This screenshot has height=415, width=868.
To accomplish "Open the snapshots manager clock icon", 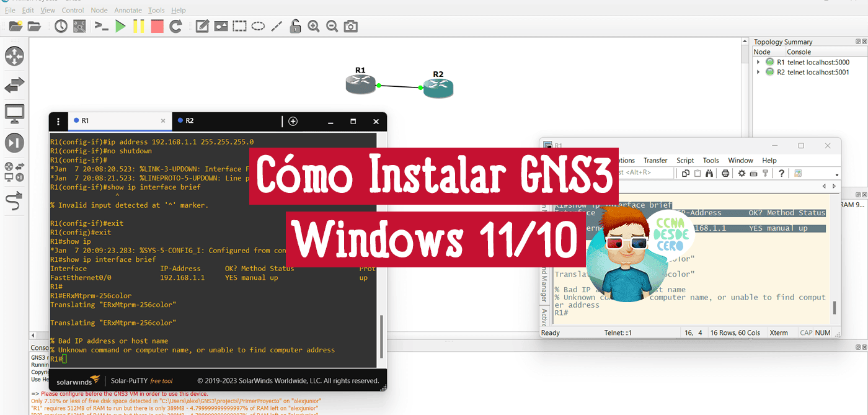I will pyautogui.click(x=61, y=26).
